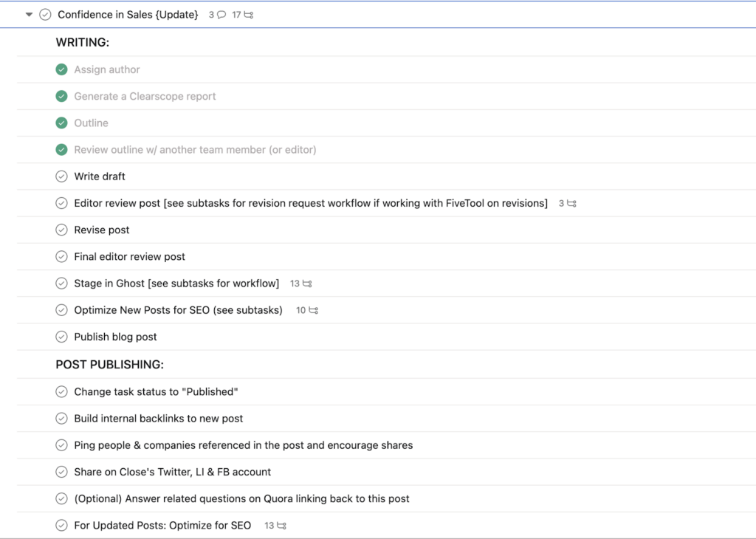Open Stage in Ghost subtask text
Viewport: 756px width, 539px height.
[176, 284]
